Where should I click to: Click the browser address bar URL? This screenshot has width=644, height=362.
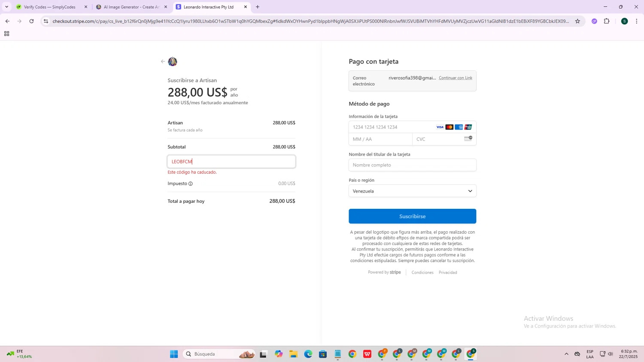point(310,21)
